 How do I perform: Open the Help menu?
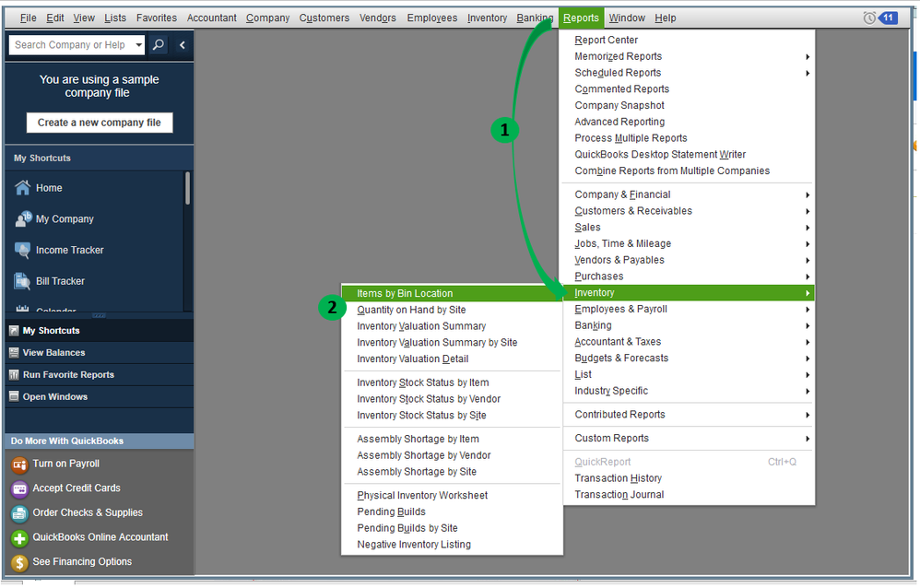click(x=665, y=18)
